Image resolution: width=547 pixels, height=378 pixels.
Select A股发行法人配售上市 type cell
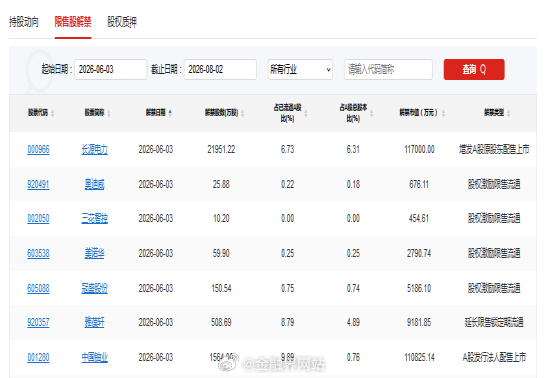pyautogui.click(x=494, y=357)
